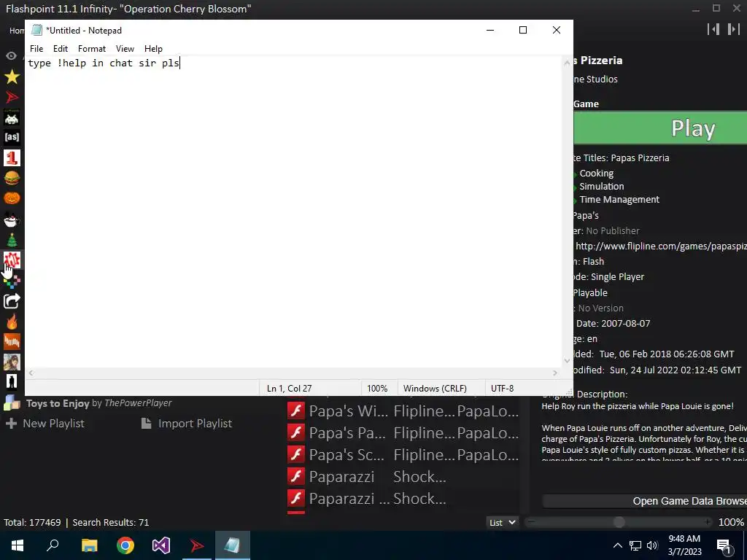Select the Papa's Sc... game row
The height and width of the screenshot is (560, 747).
tap(403, 455)
